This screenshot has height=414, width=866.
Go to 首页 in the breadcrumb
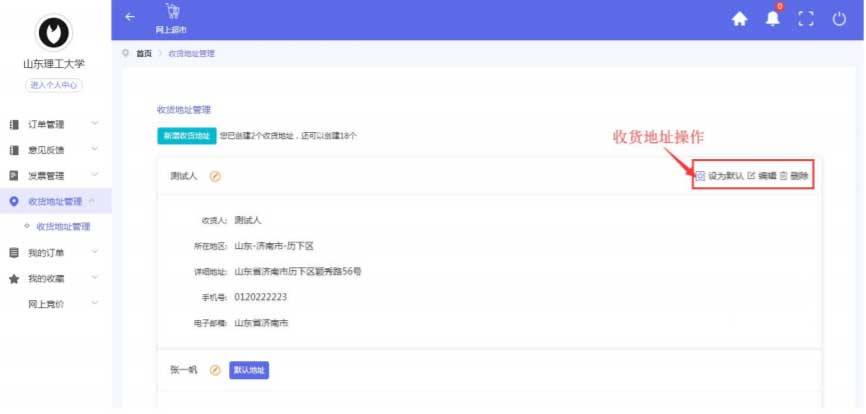pos(144,53)
